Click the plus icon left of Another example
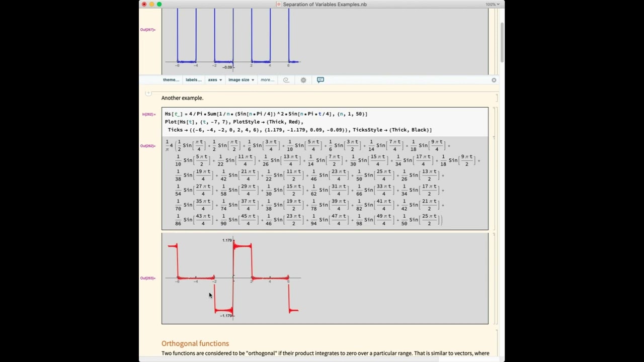 tap(148, 94)
